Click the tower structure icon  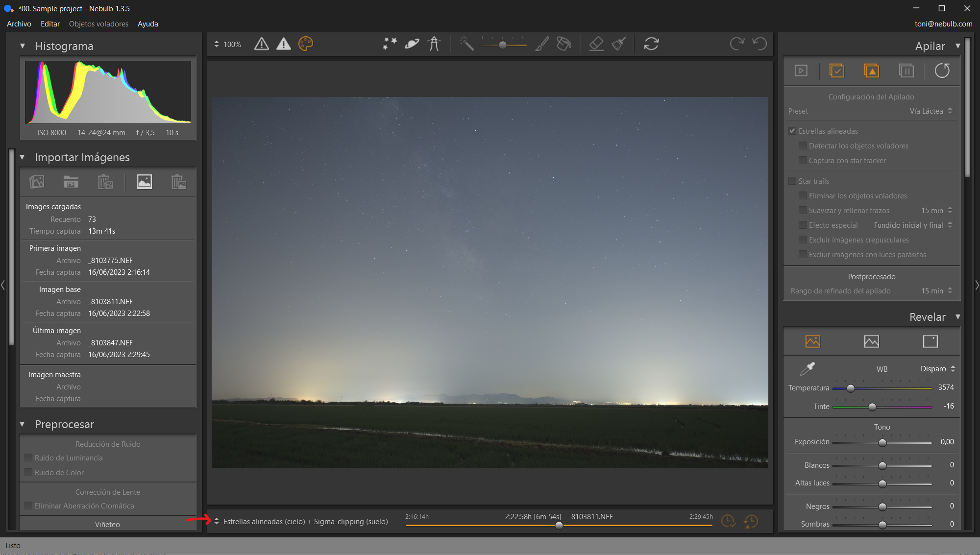coord(434,44)
